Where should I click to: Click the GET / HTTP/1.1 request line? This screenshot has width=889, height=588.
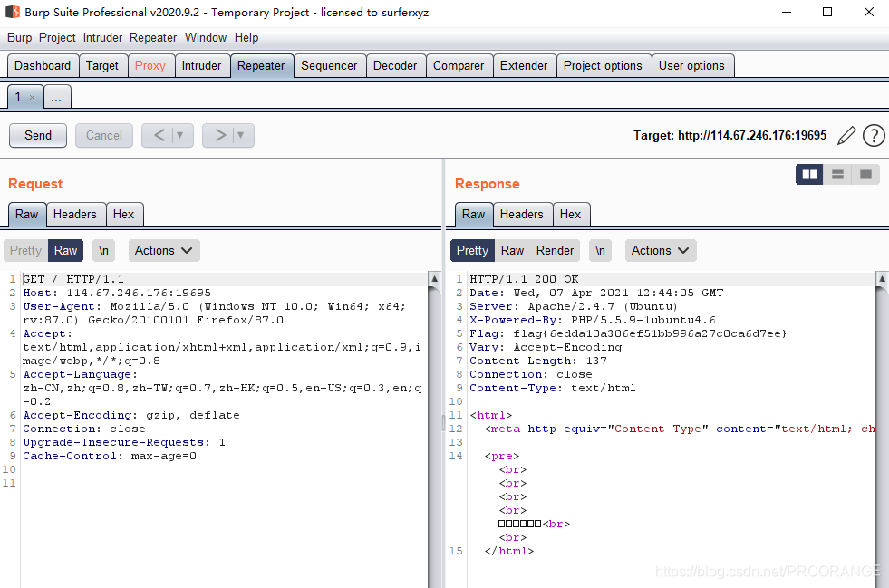point(73,279)
